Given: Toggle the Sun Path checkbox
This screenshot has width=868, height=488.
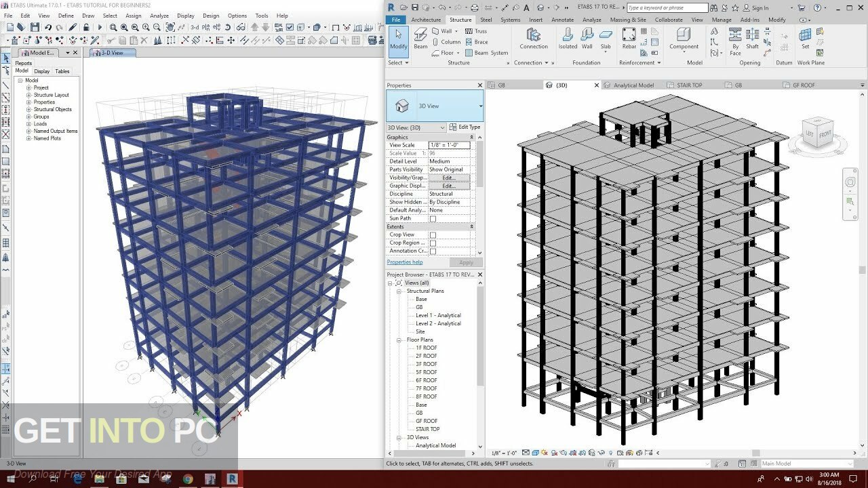Looking at the screenshot, I should pyautogui.click(x=433, y=219).
